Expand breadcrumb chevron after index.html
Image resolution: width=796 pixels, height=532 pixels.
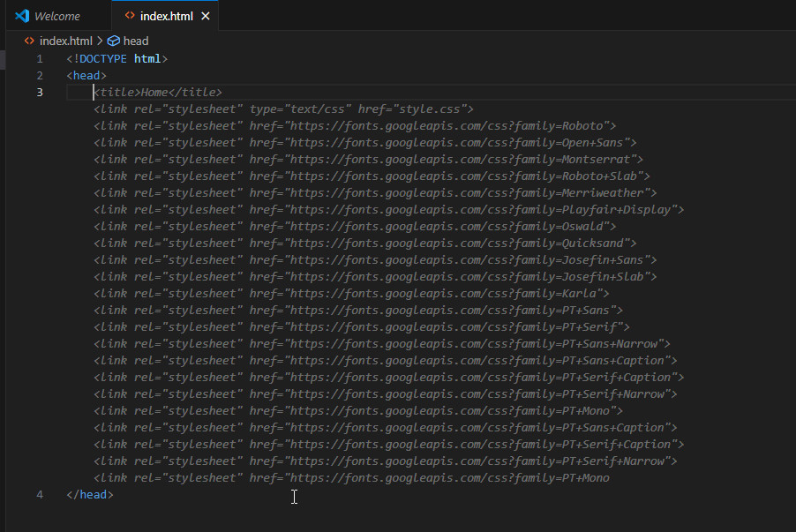click(100, 41)
